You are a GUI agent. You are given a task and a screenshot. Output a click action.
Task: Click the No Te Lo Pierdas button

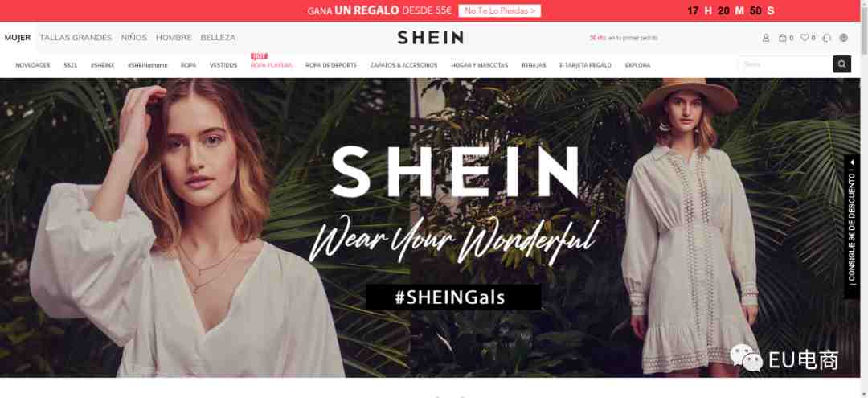499,10
